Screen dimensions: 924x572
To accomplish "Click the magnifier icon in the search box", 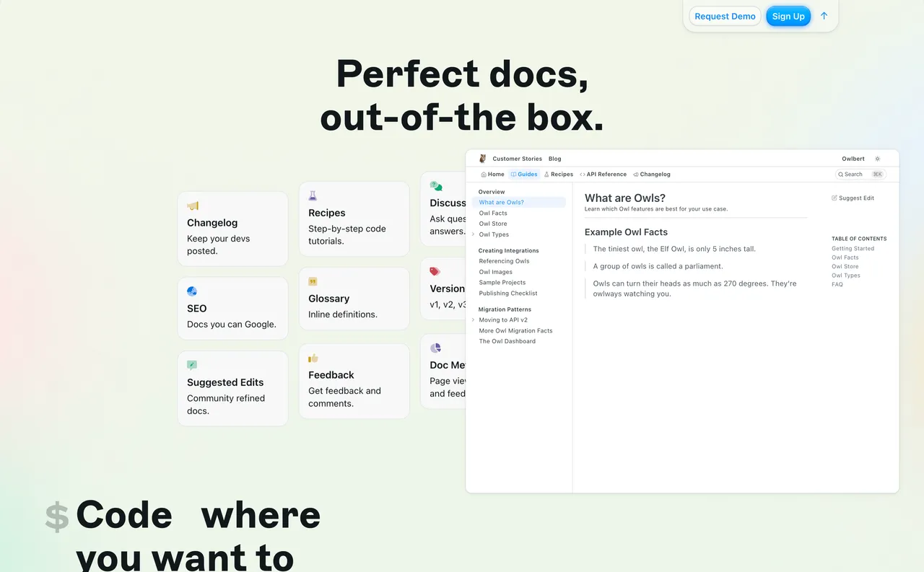I will click(840, 175).
